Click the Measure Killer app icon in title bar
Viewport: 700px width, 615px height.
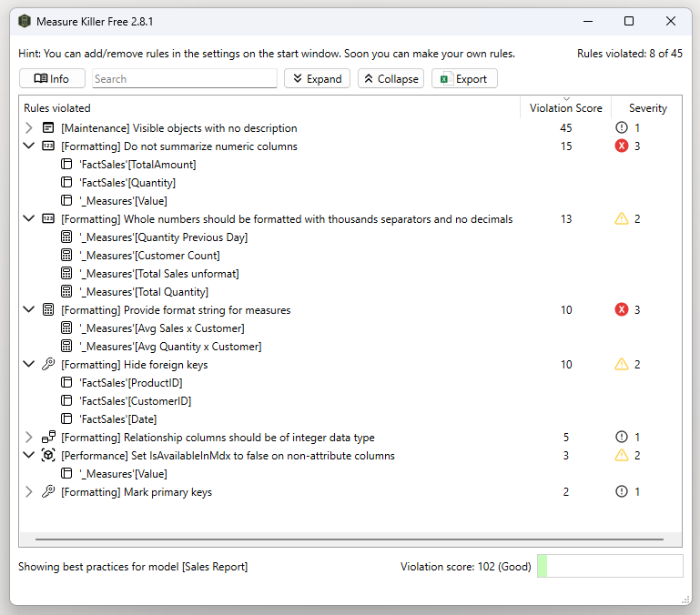25,21
